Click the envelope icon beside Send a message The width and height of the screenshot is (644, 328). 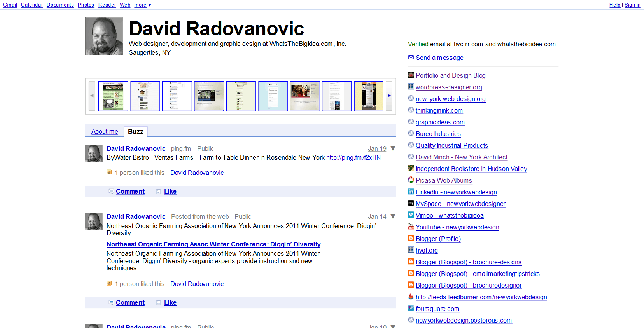(x=411, y=57)
